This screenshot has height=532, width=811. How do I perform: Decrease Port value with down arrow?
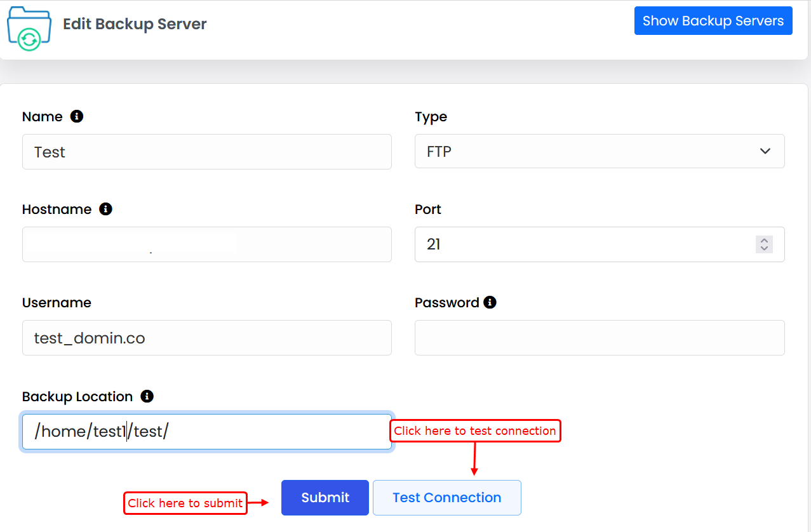click(x=764, y=248)
